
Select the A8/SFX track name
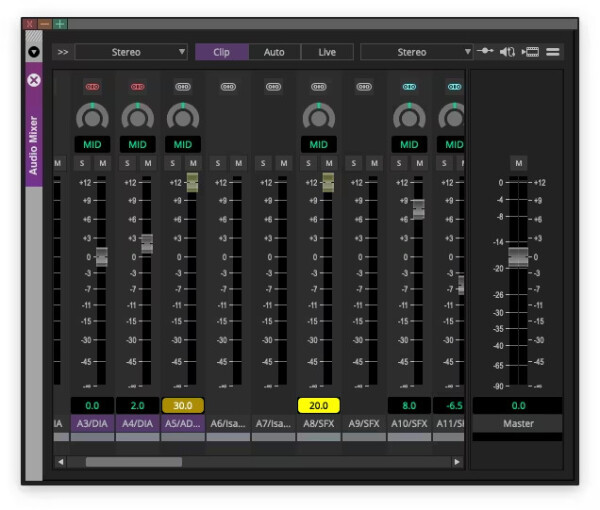tap(318, 424)
